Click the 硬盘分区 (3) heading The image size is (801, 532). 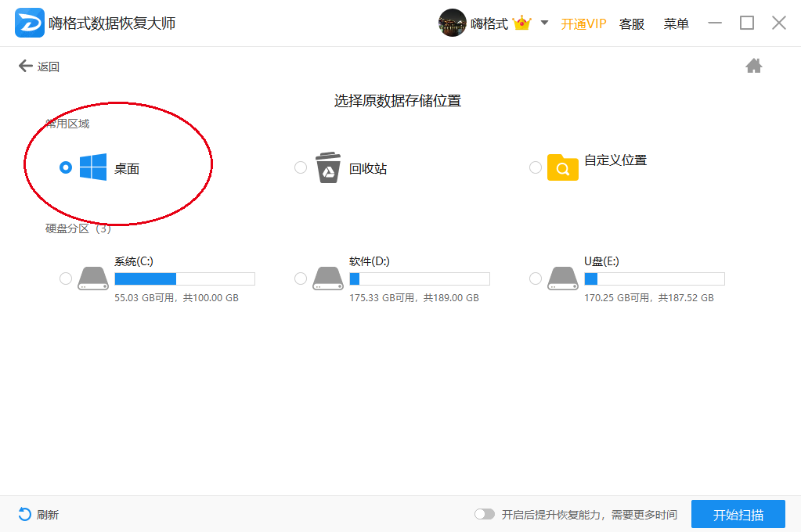pyautogui.click(x=78, y=228)
